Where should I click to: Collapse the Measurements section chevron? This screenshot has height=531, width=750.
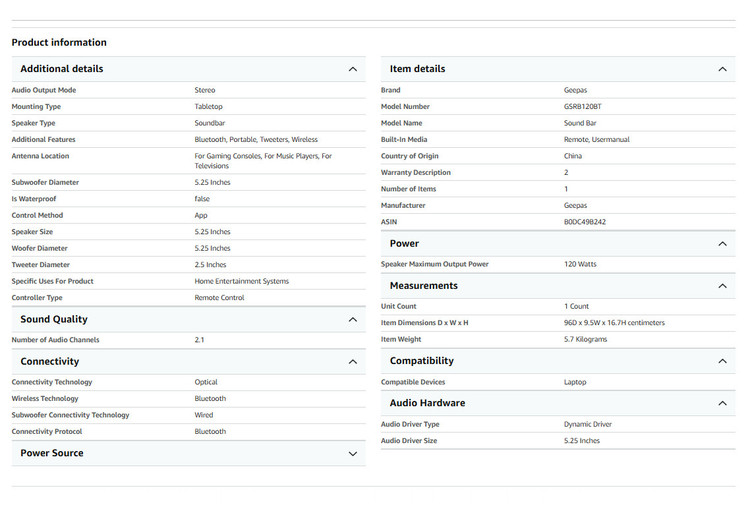tap(722, 286)
